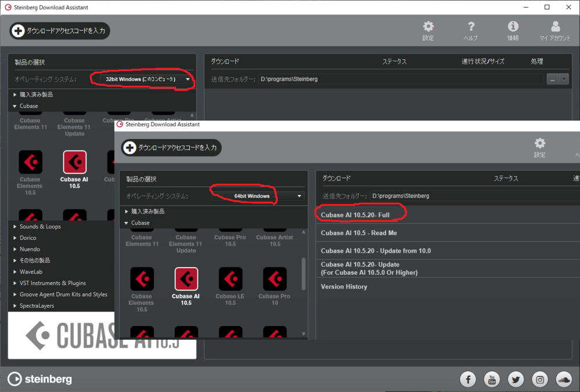This screenshot has width=580, height=392.
Task: Open the SoundCloud link icon
Action: pos(564,379)
